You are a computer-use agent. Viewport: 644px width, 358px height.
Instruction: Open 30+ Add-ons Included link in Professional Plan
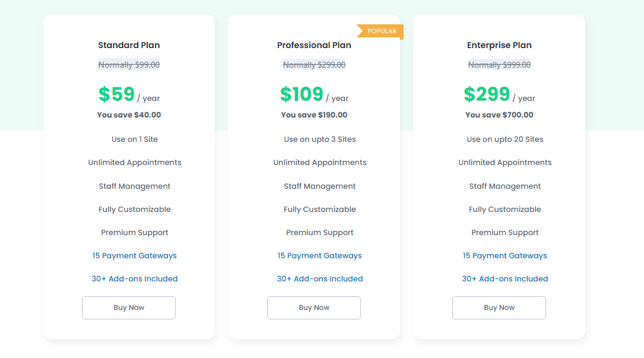point(320,279)
